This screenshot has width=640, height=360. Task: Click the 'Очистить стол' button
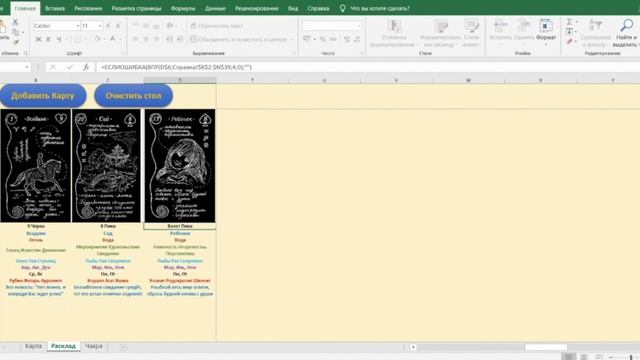point(133,96)
